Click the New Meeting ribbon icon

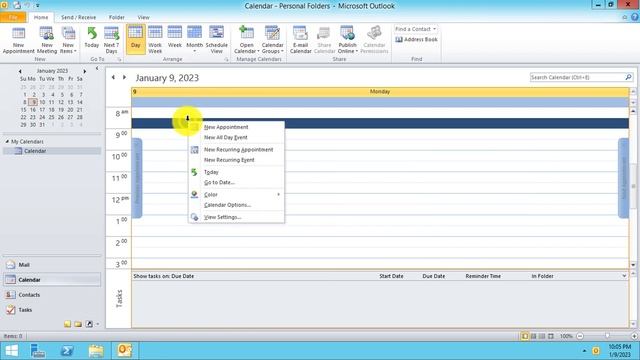(47, 40)
